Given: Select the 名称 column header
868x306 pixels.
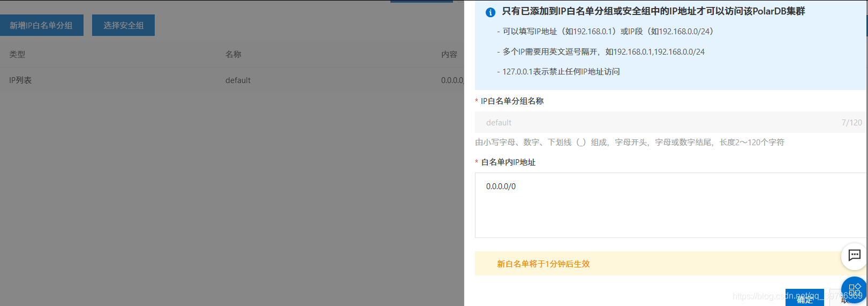Looking at the screenshot, I should point(233,54).
